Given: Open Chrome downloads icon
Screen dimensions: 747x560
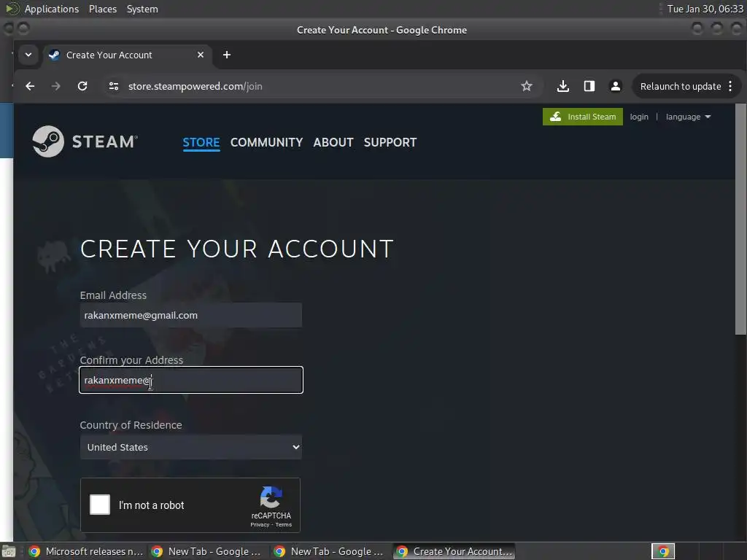Looking at the screenshot, I should tap(562, 86).
